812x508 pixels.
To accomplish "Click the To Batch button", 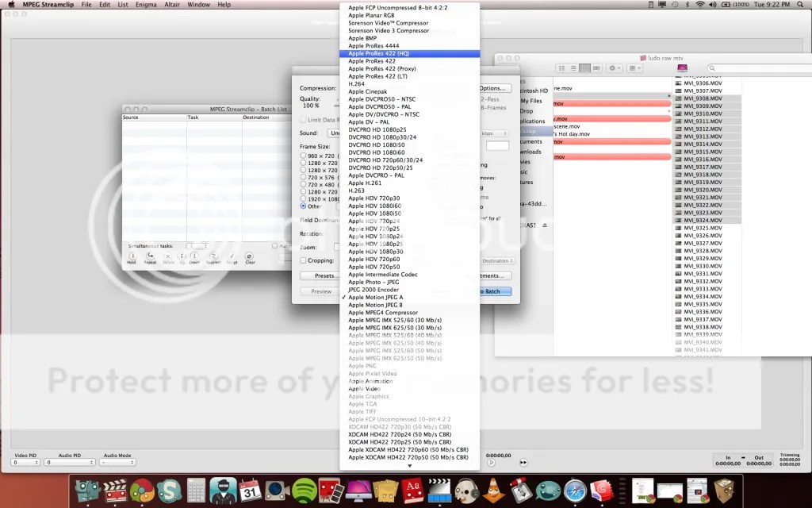I will click(495, 291).
